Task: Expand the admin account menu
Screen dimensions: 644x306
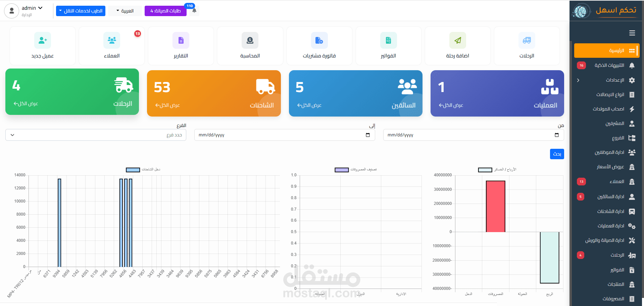Action: 31,8
